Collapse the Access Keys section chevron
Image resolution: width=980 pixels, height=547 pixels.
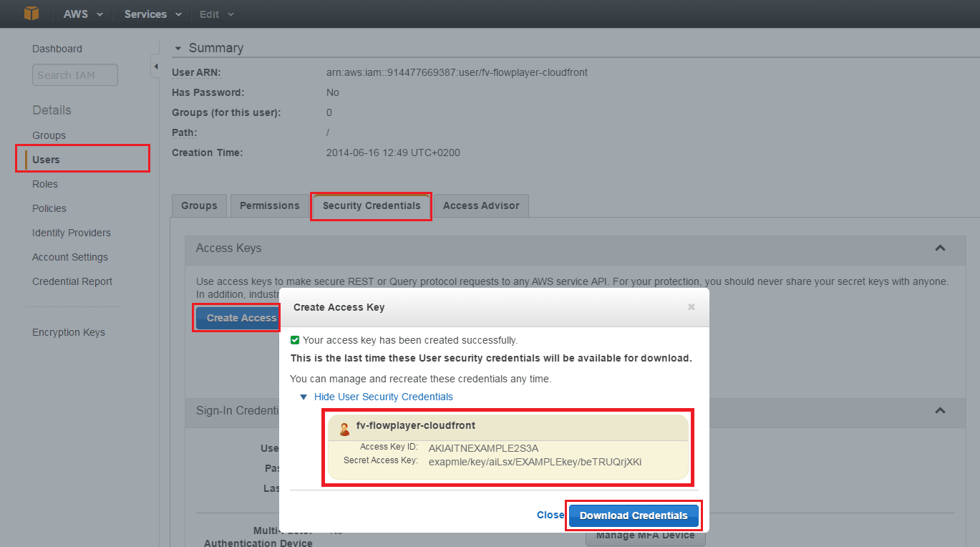(x=940, y=248)
